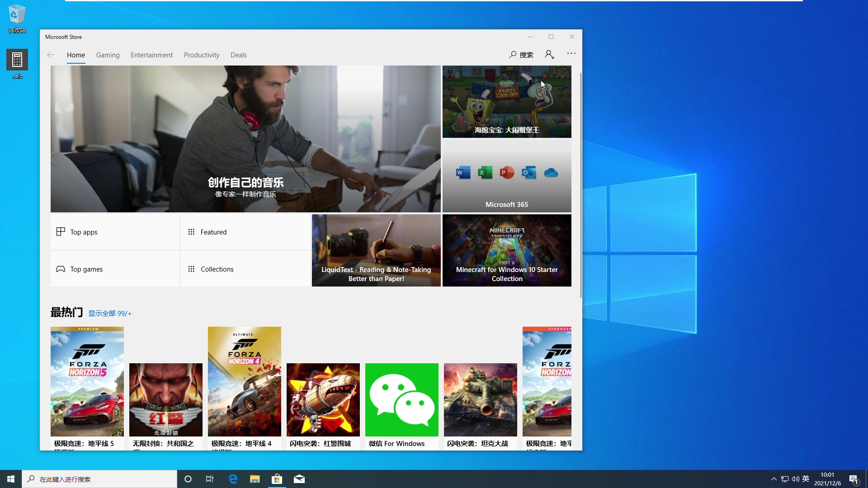Open the Microsoft 365 promo tile

[507, 176]
